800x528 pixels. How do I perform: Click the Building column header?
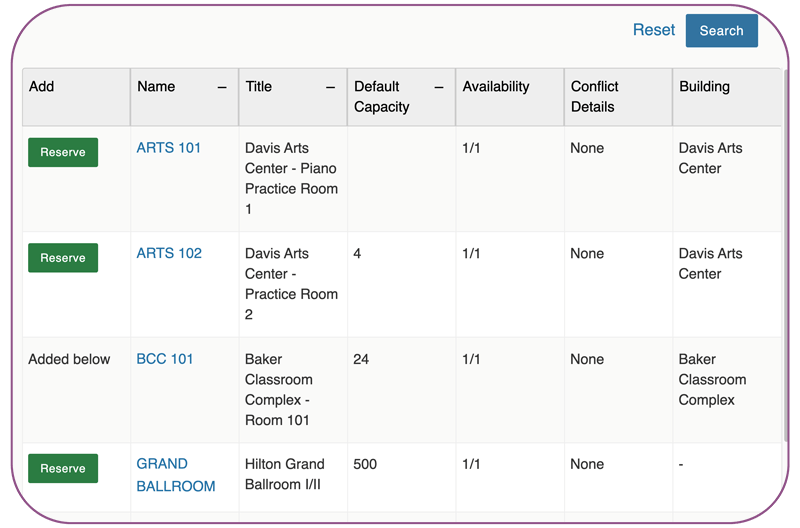705,87
